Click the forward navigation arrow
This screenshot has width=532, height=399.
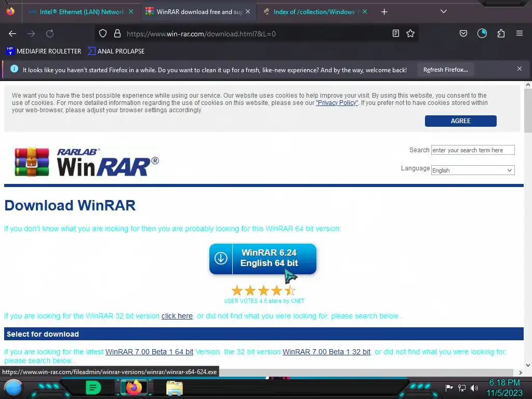[31, 34]
